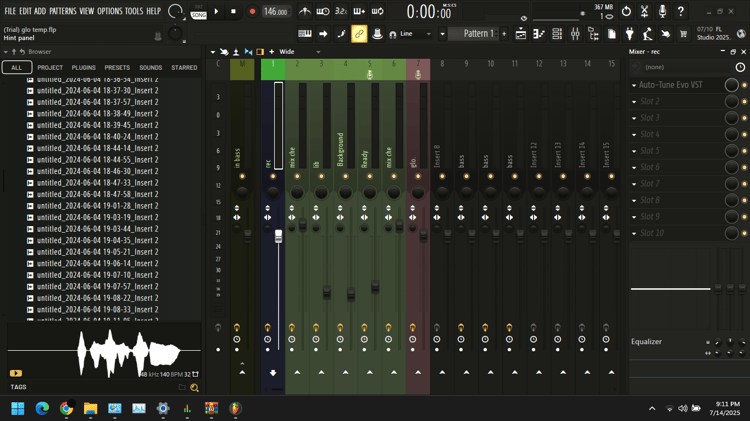Switch song/pattern mode toggle

(x=199, y=11)
